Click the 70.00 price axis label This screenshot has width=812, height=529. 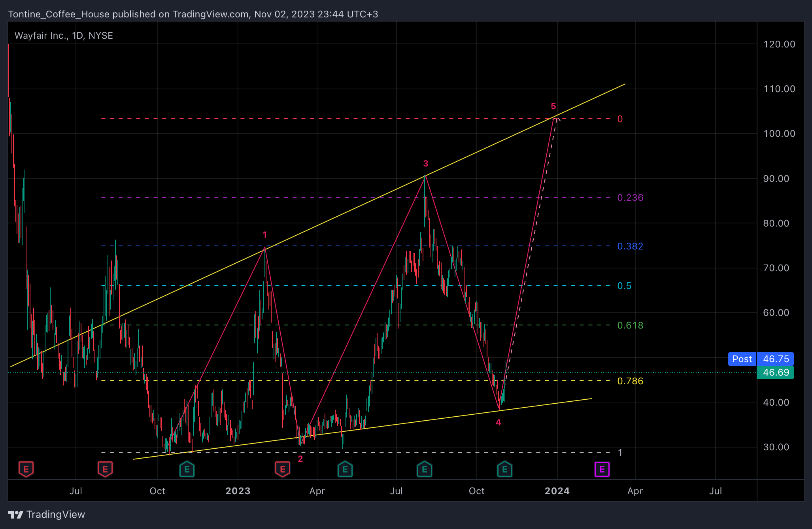[x=776, y=268]
